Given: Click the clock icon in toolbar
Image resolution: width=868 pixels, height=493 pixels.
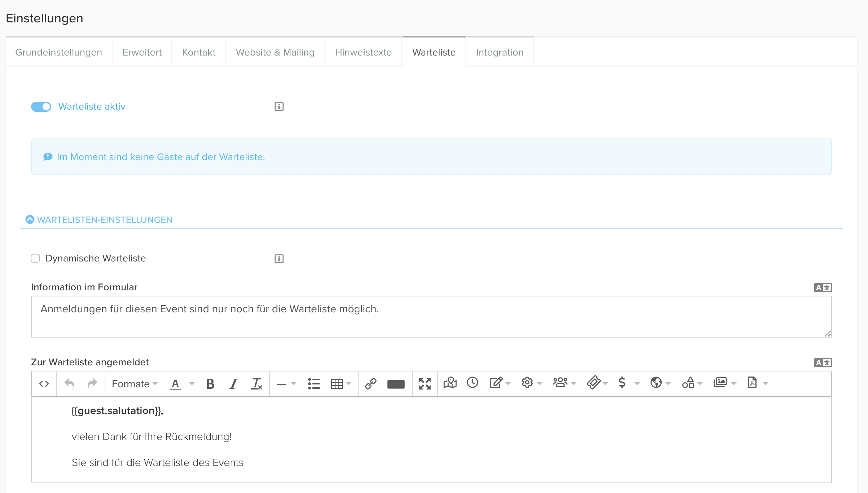Looking at the screenshot, I should (x=472, y=383).
